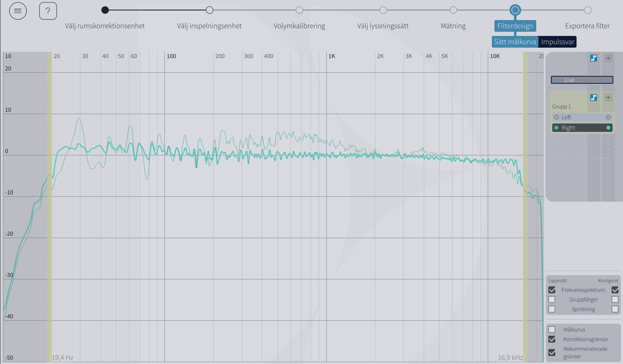Toggle the Live checkbox
623x364 pixels.
click(x=558, y=80)
